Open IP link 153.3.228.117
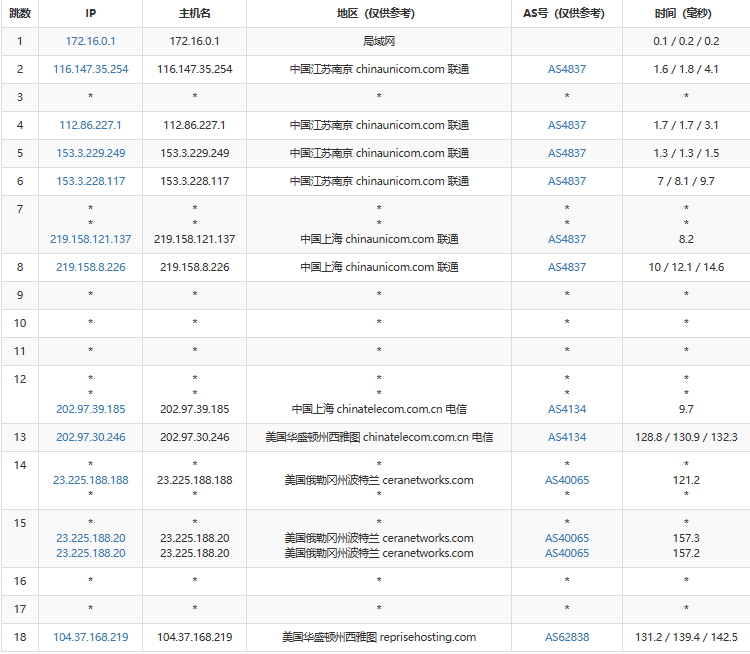This screenshot has width=750, height=654. (x=90, y=181)
